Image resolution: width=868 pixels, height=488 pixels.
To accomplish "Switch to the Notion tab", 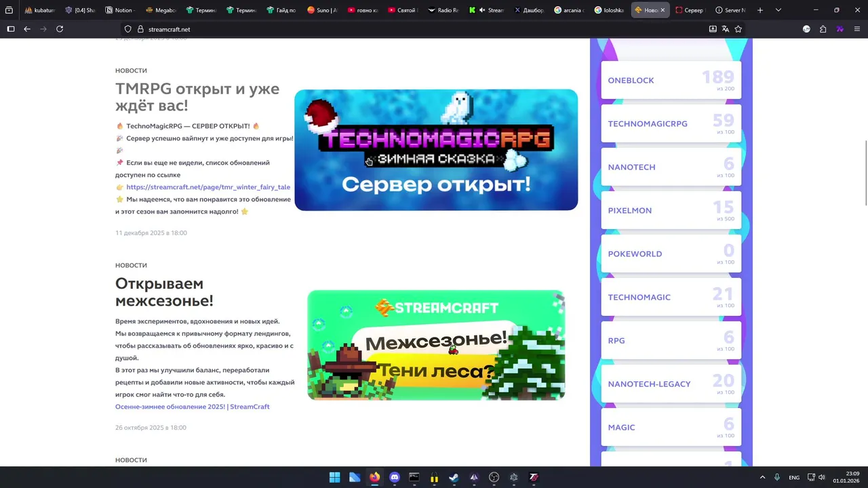I will pos(119,10).
